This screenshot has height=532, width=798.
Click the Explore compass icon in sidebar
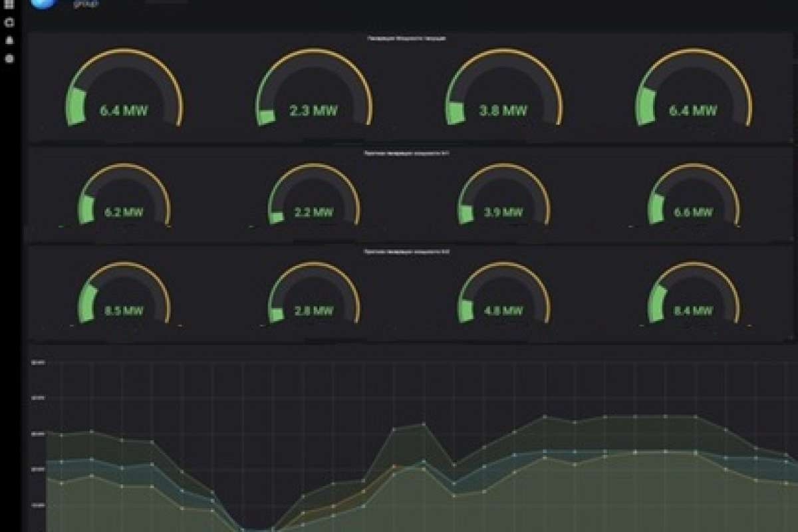[x=9, y=23]
